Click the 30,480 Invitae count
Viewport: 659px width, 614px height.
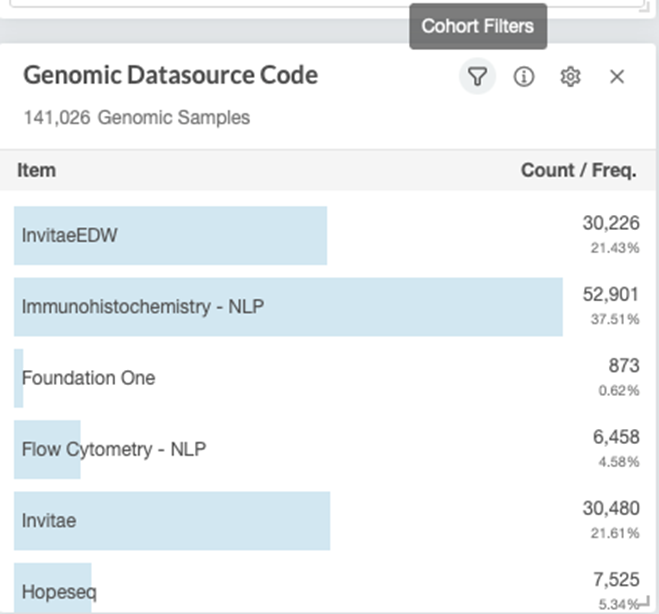pyautogui.click(x=611, y=508)
